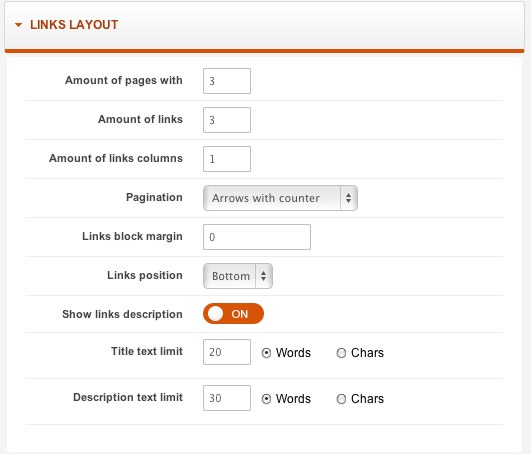Focus the Amount of links field
The image size is (531, 454).
227,120
